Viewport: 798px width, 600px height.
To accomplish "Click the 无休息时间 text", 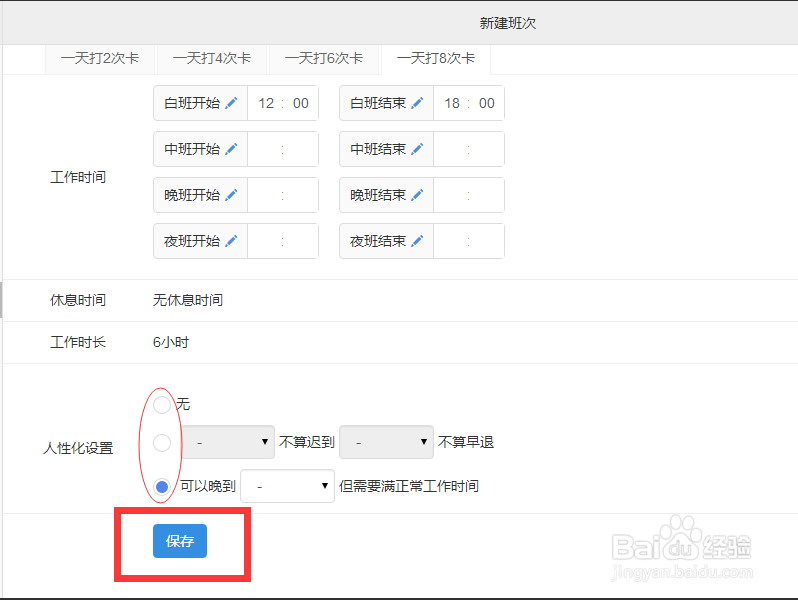I will [x=188, y=300].
